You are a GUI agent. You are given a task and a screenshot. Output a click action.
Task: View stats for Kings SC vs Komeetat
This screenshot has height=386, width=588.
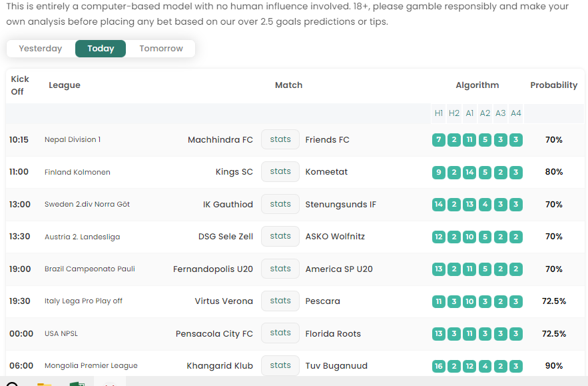[280, 171]
